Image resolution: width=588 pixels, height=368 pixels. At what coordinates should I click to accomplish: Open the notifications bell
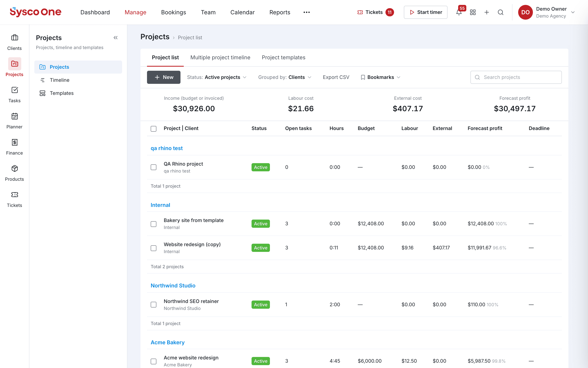click(x=459, y=12)
